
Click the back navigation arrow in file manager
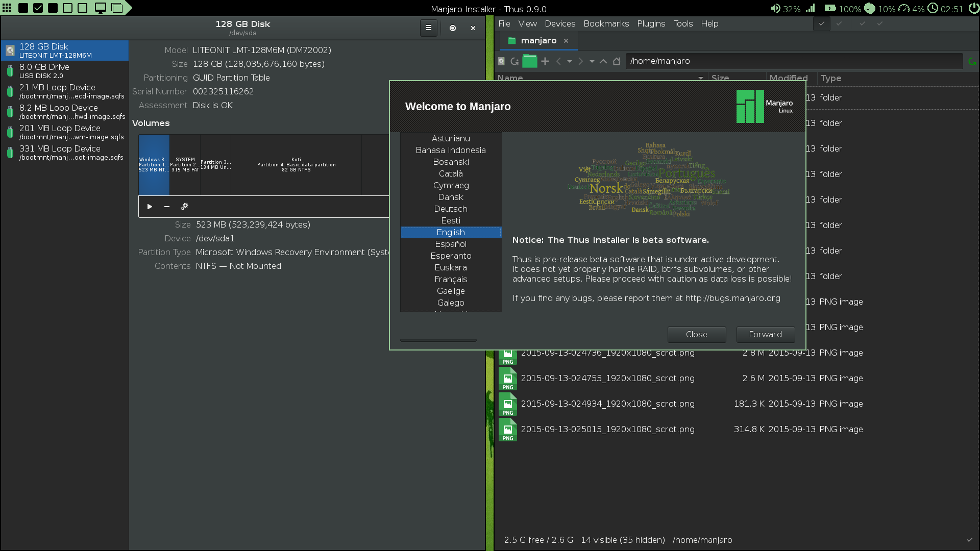click(x=559, y=61)
